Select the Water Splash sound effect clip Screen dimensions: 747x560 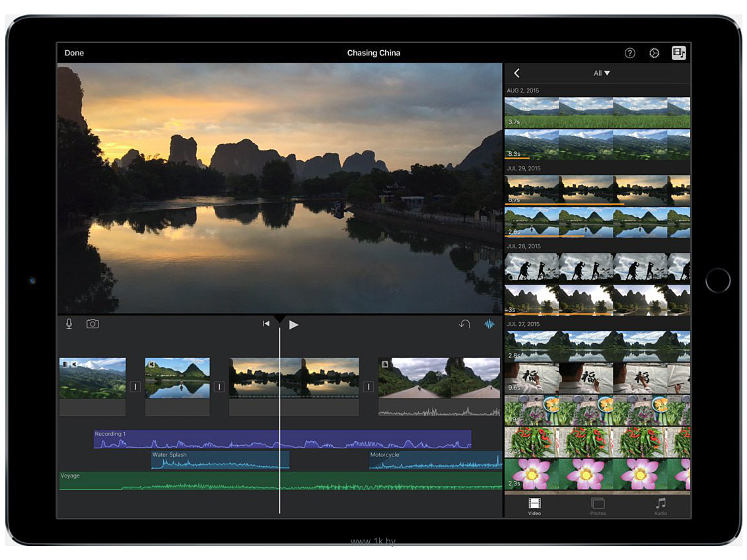pos(220,460)
